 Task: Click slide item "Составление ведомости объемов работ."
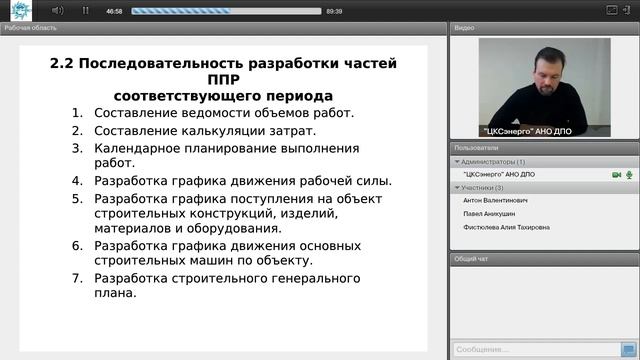click(224, 113)
